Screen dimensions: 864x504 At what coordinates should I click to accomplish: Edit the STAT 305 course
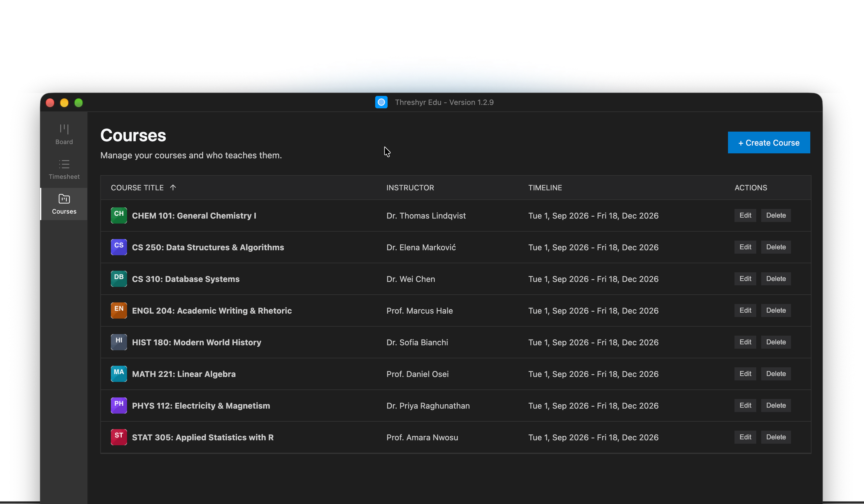point(745,437)
